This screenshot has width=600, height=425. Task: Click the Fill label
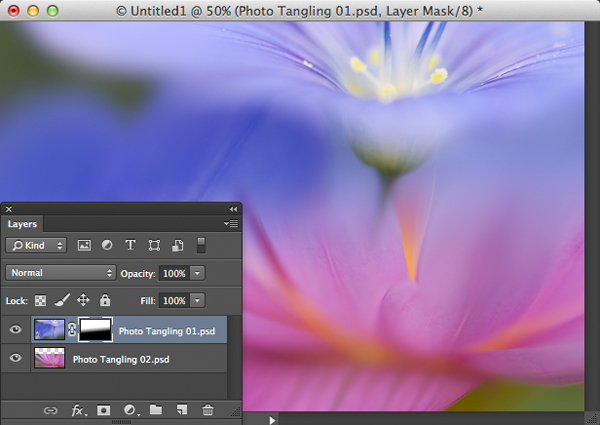point(148,301)
